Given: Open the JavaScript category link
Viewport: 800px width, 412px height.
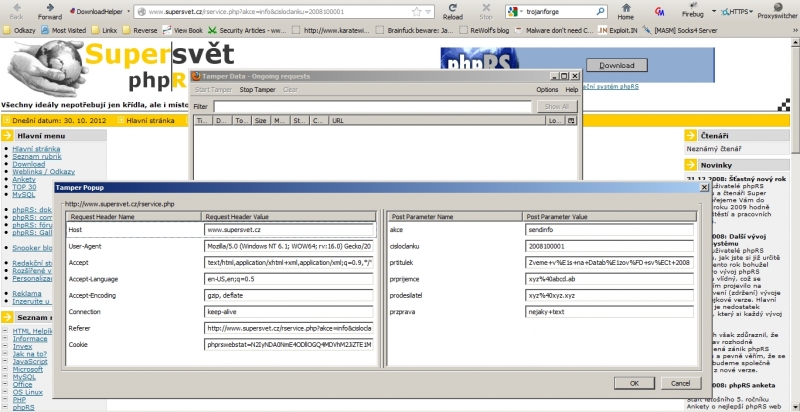Looking at the screenshot, I should [30, 362].
